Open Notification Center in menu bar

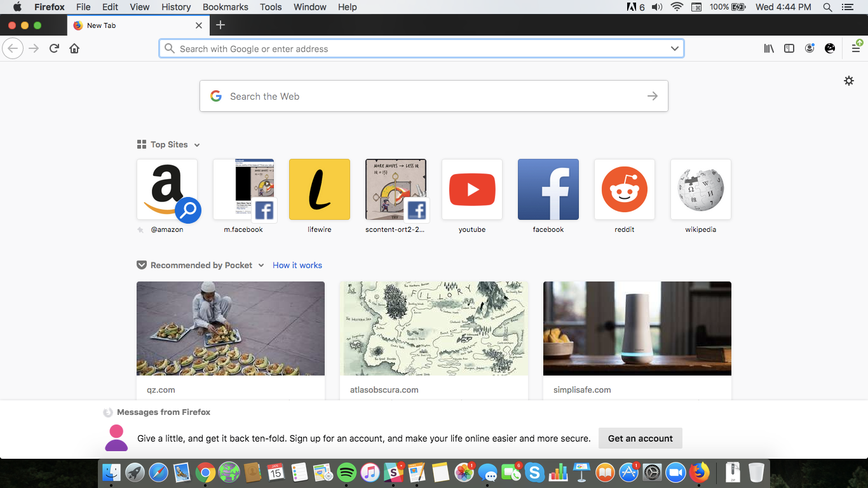click(x=847, y=7)
